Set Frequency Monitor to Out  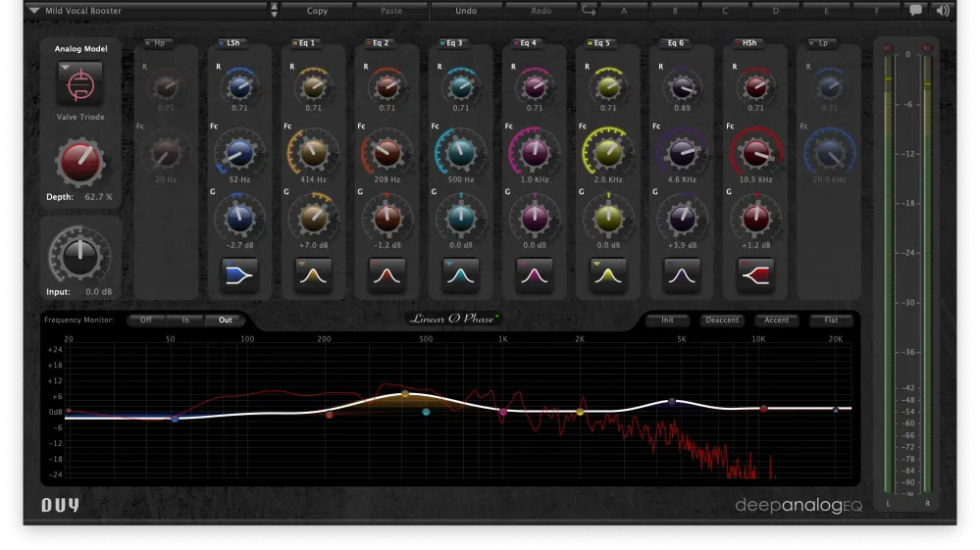click(x=225, y=320)
